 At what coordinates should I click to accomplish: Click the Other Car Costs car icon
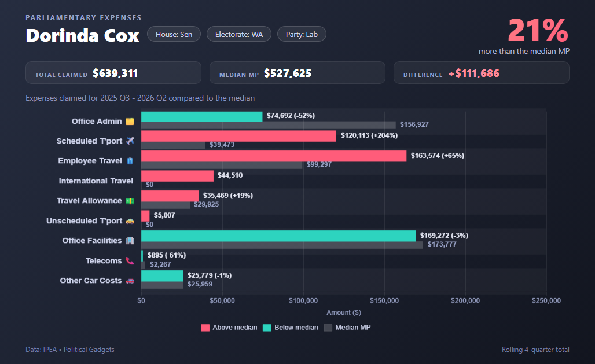click(130, 281)
